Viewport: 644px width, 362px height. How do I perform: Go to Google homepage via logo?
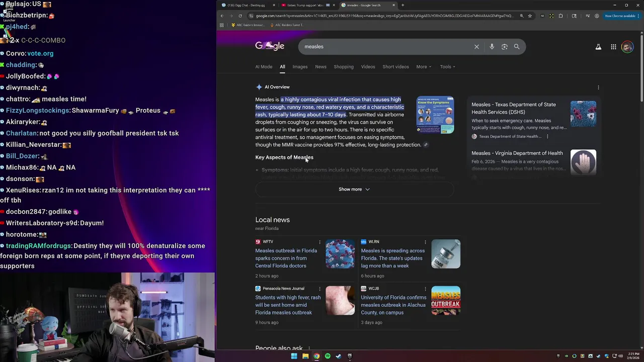click(270, 46)
